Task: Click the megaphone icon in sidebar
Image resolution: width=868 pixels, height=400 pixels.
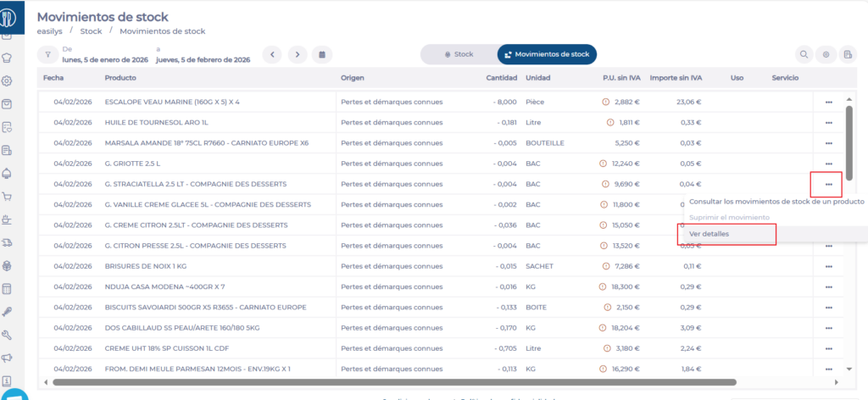Action: tap(8, 358)
